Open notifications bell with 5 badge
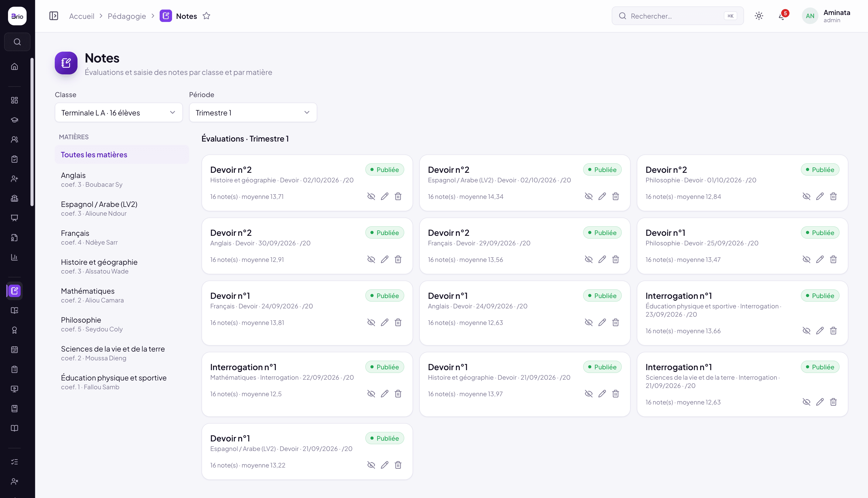The image size is (868, 498). 782,16
